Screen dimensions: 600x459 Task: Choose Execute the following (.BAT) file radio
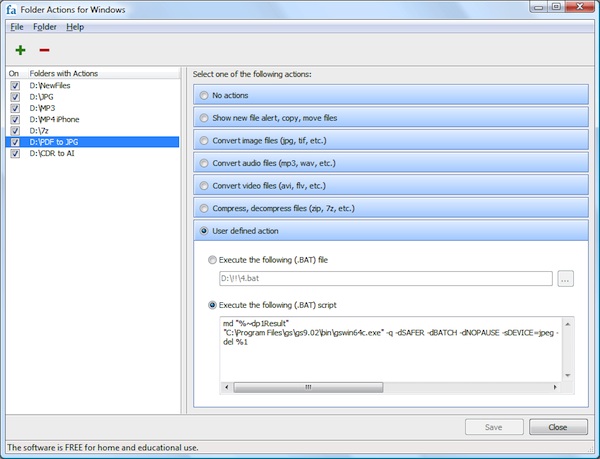pos(212,260)
